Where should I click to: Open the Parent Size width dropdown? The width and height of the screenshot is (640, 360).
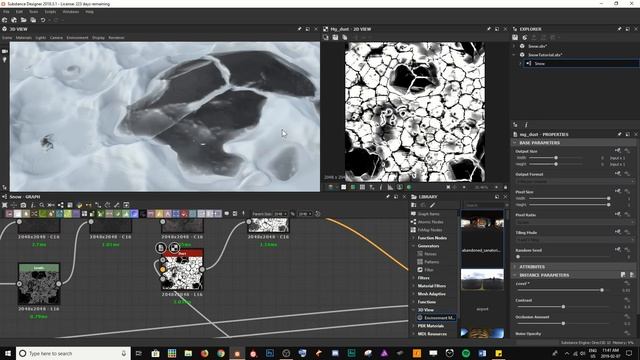[280, 214]
